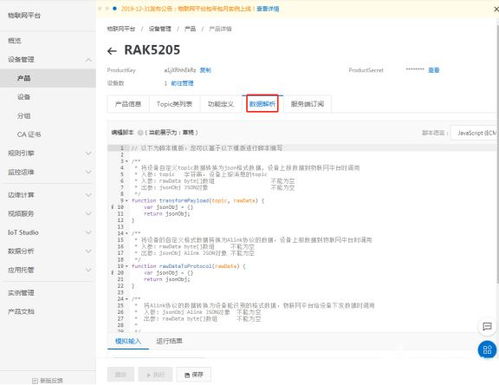Fold comment block at line 24
Viewport: 499px width, 385px height.
[127, 299]
